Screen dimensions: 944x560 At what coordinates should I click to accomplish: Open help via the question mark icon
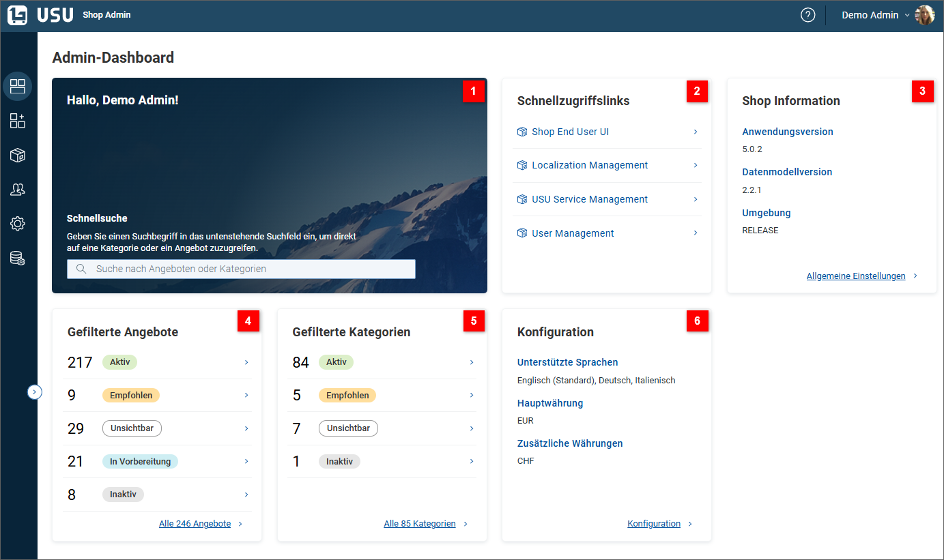807,14
